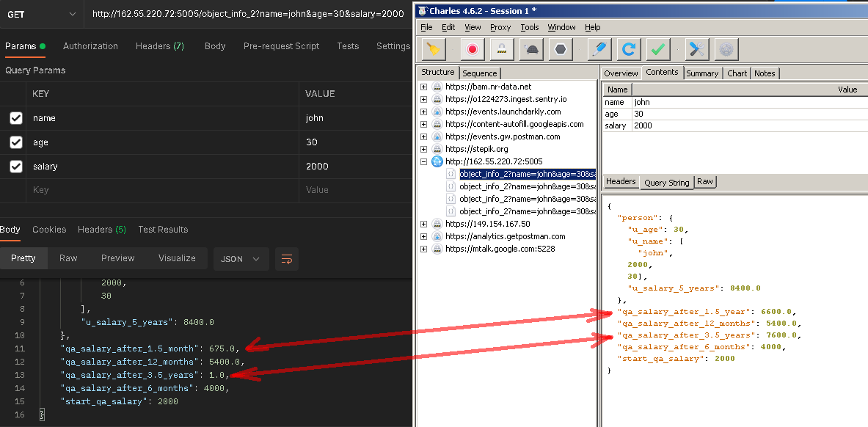Open the Help menu in Charles

592,27
